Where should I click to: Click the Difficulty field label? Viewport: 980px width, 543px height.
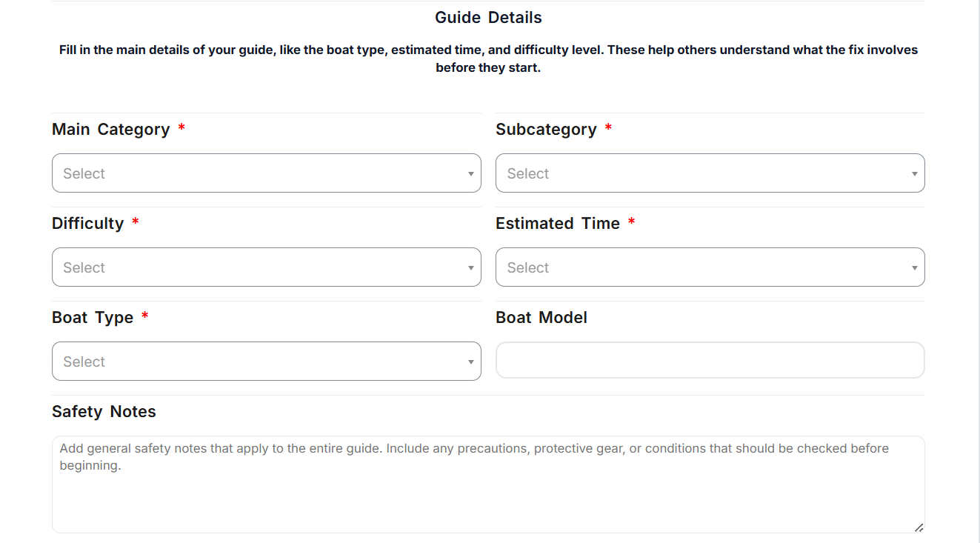(x=88, y=224)
